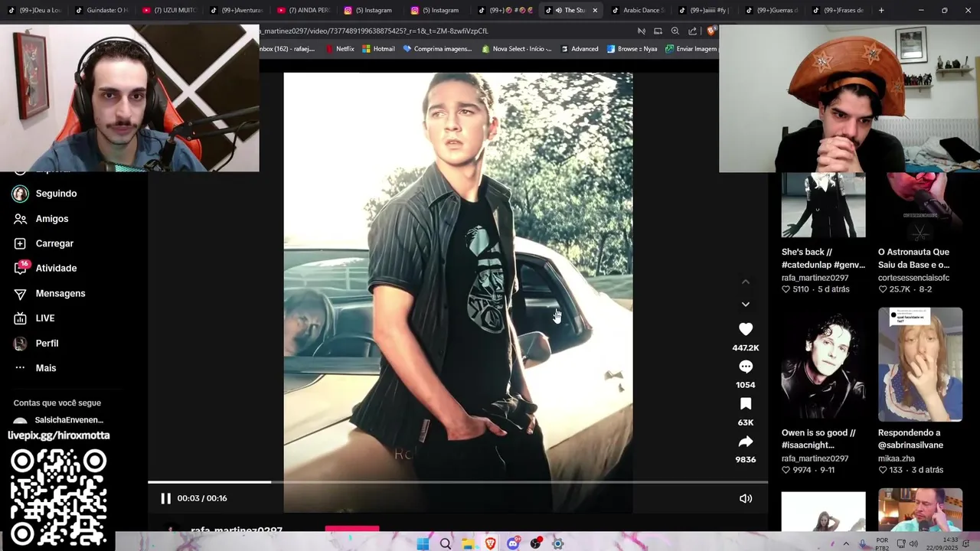980x551 pixels.
Task: Switch to the 'Arabic Dance' tab
Action: click(x=638, y=10)
